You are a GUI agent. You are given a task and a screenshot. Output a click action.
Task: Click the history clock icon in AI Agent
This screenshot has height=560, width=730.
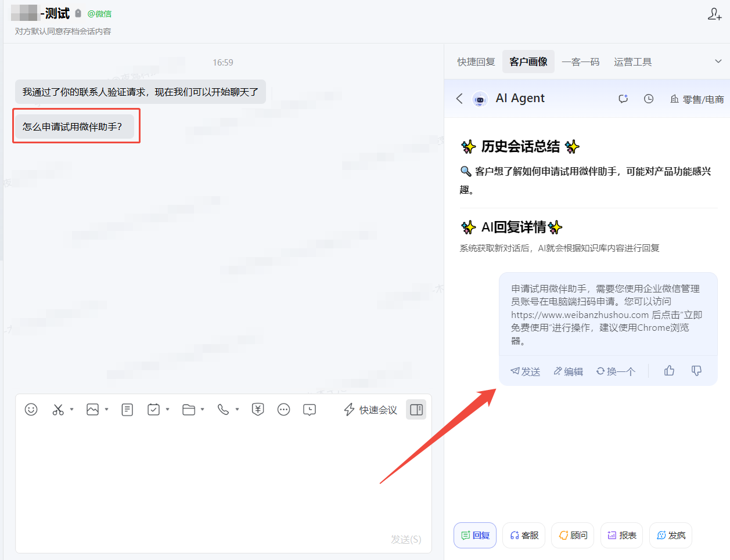tap(649, 99)
